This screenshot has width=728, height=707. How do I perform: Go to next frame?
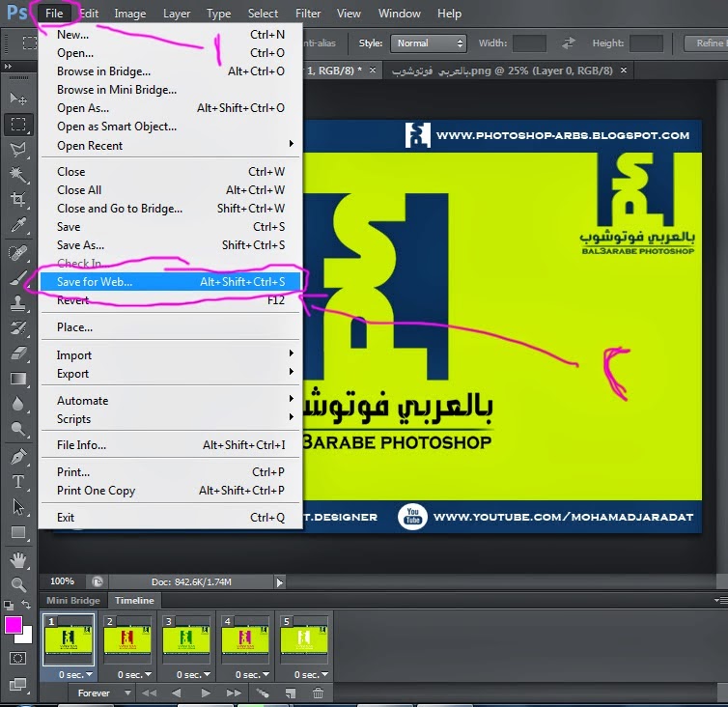[234, 693]
